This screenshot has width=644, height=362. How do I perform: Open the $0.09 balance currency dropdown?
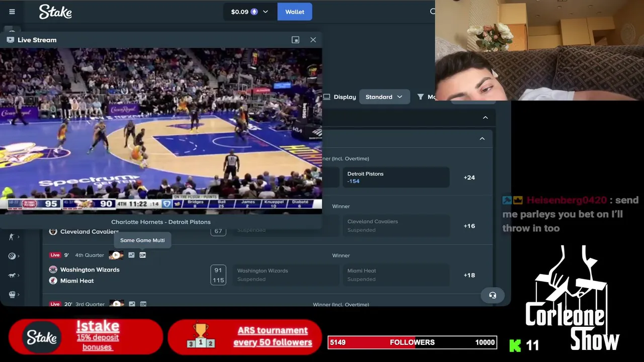tap(250, 12)
